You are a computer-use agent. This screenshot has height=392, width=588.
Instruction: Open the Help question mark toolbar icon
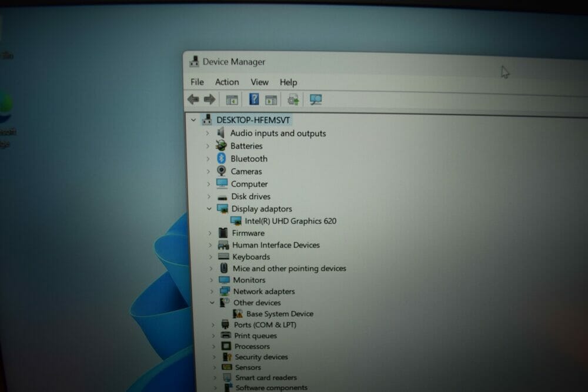click(x=254, y=99)
